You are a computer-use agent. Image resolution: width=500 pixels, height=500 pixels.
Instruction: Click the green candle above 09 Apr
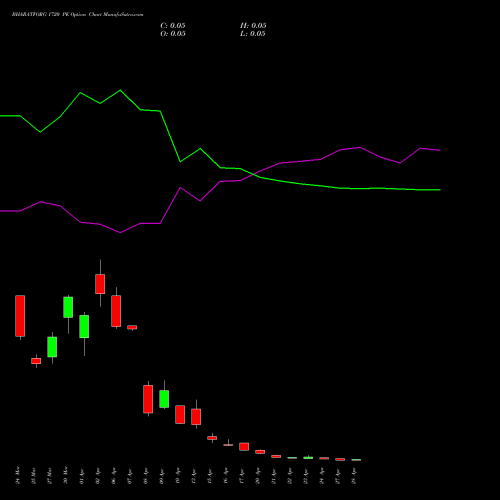[164, 399]
